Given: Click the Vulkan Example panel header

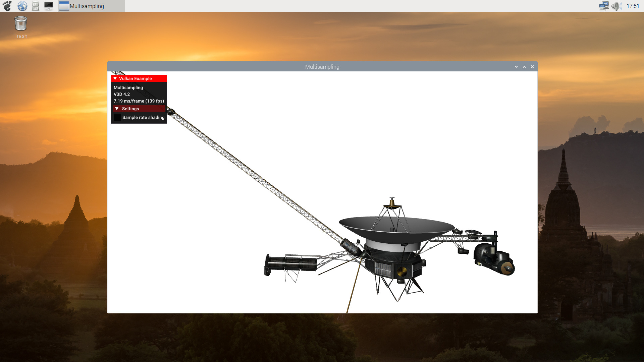Looking at the screenshot, I should (x=139, y=79).
